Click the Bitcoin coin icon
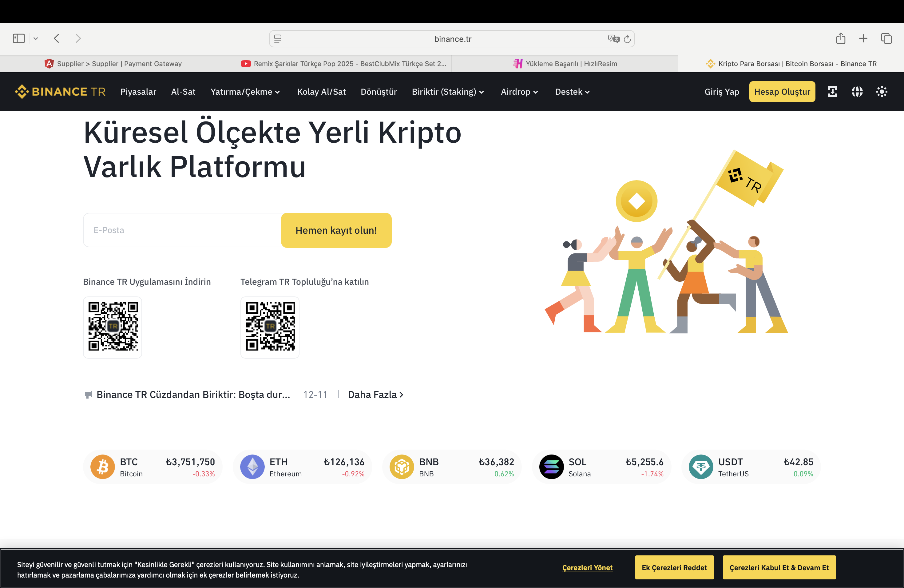The image size is (904, 588). pyautogui.click(x=103, y=467)
